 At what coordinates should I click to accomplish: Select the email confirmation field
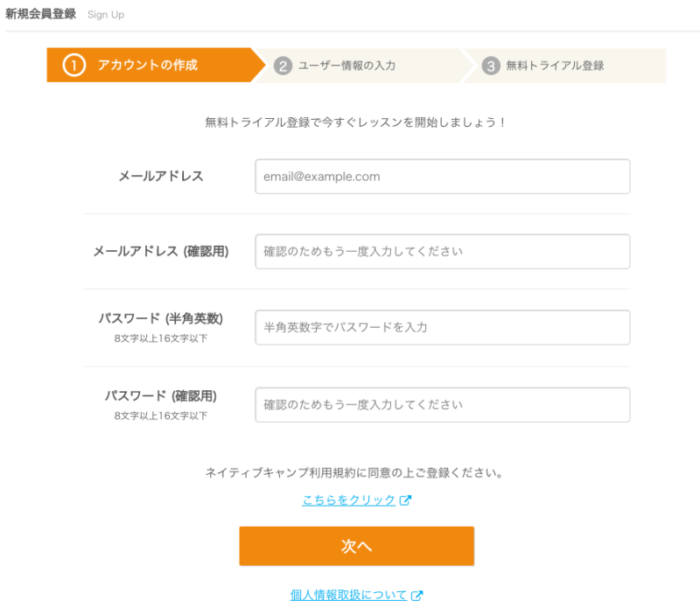pyautogui.click(x=442, y=251)
